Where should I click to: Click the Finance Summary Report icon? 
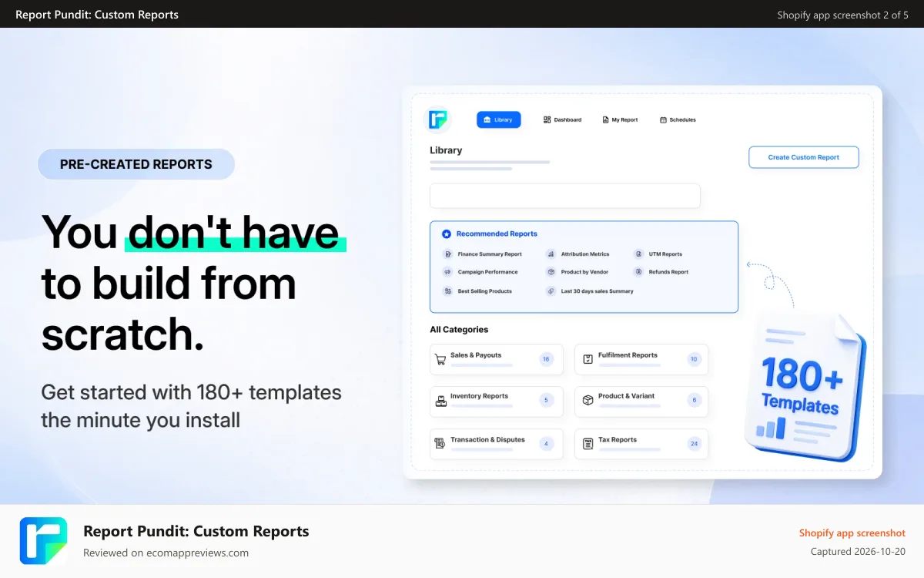tap(447, 254)
